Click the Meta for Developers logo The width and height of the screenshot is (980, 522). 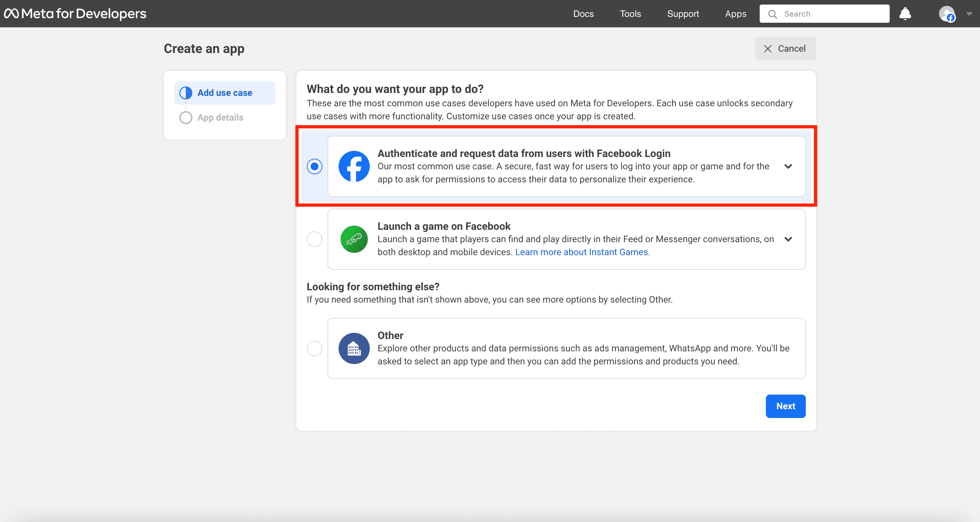pyautogui.click(x=75, y=14)
